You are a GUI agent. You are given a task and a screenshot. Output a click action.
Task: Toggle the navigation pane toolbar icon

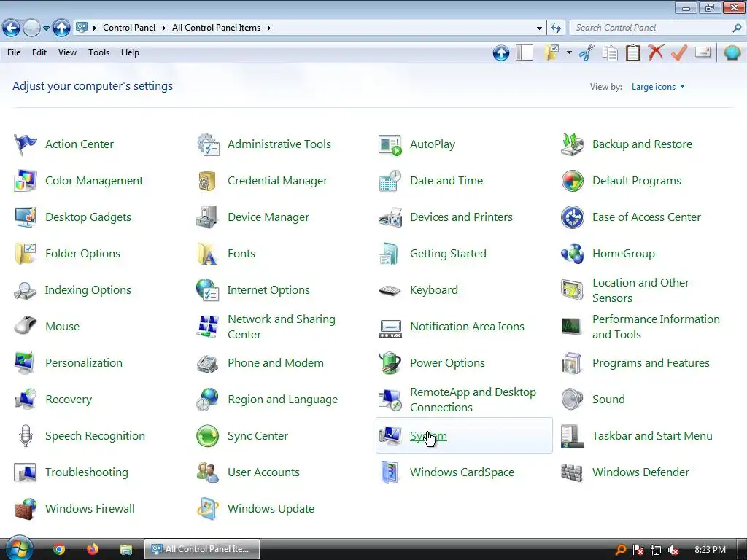pos(525,52)
